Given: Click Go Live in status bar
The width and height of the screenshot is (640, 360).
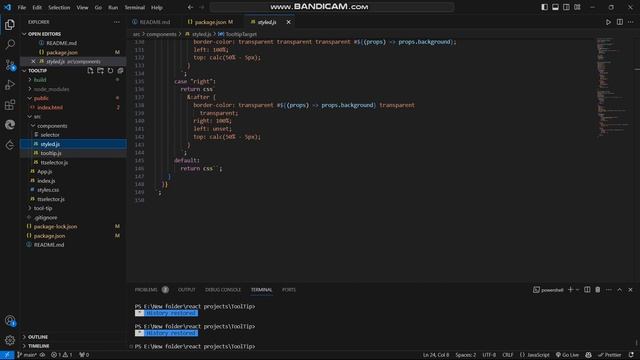Looking at the screenshot, I should coord(567,355).
